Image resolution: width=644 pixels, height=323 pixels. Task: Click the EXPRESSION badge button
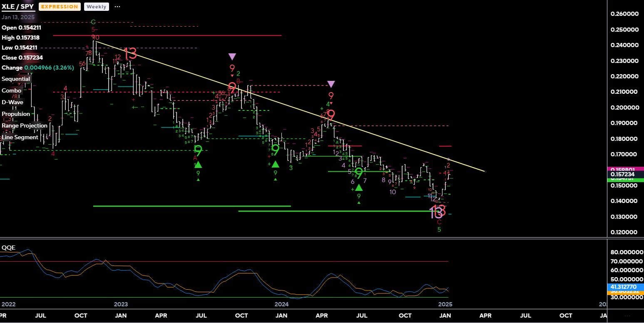click(60, 7)
